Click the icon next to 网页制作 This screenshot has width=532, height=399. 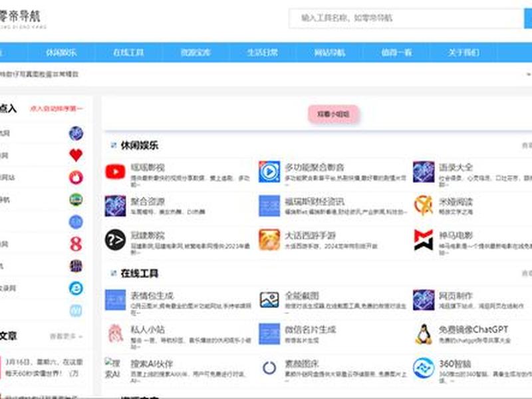point(424,300)
